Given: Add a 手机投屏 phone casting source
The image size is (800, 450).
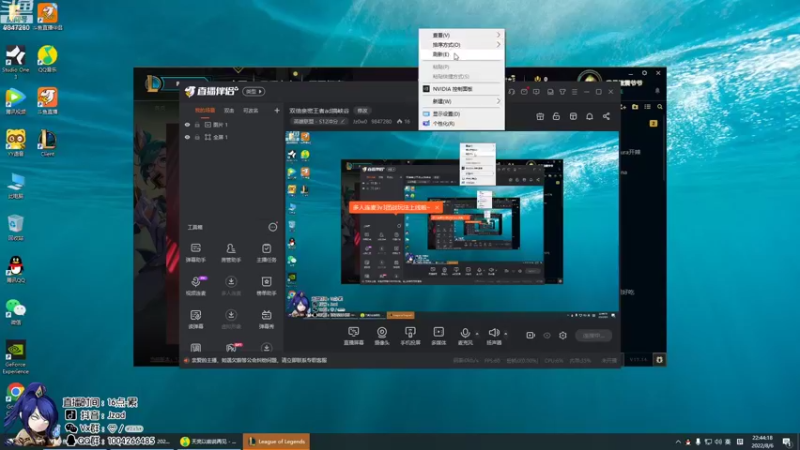Looking at the screenshot, I should click(x=410, y=335).
